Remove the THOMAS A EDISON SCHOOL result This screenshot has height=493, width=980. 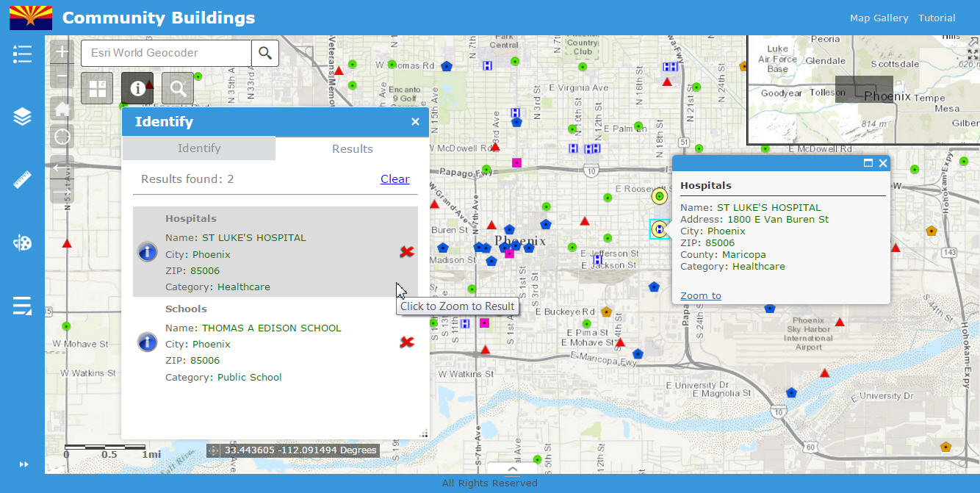pyautogui.click(x=406, y=342)
